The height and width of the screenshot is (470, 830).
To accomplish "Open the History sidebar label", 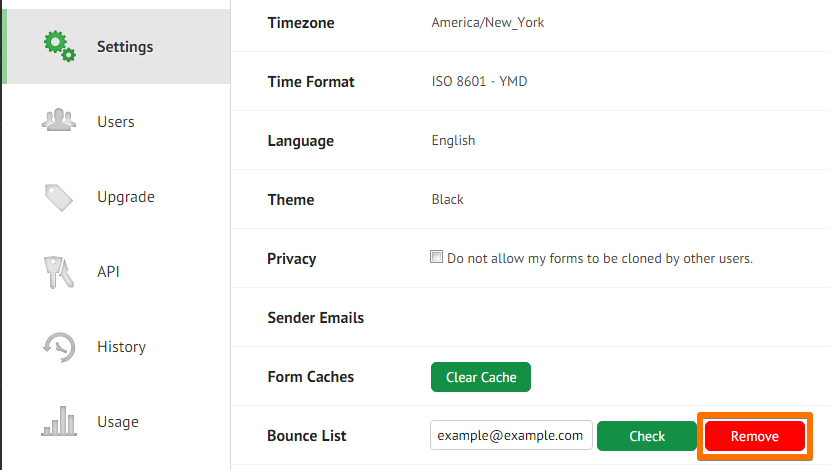I will tap(121, 347).
